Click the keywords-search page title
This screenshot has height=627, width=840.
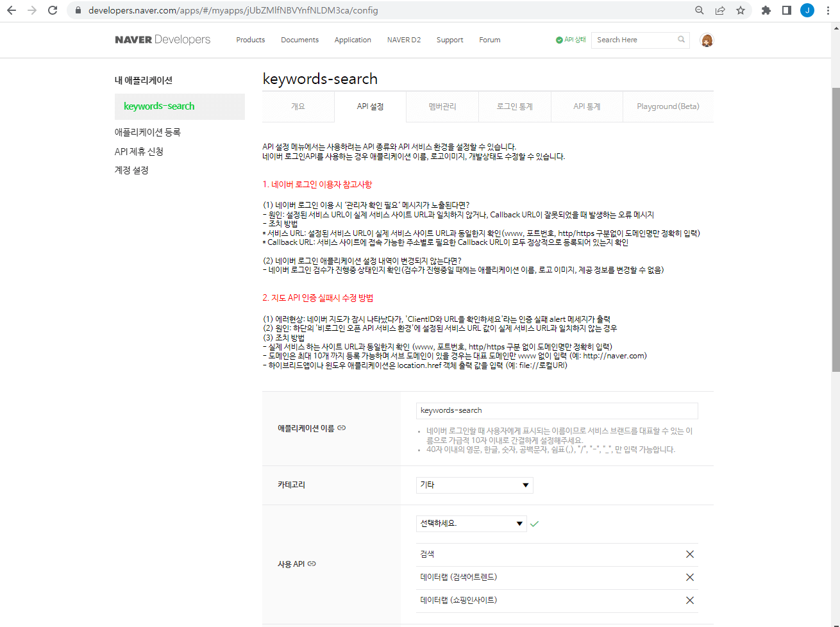pyautogui.click(x=320, y=79)
